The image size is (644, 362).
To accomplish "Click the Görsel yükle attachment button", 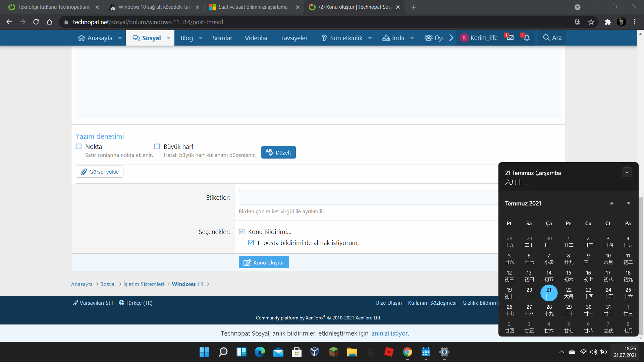I will [x=100, y=172].
